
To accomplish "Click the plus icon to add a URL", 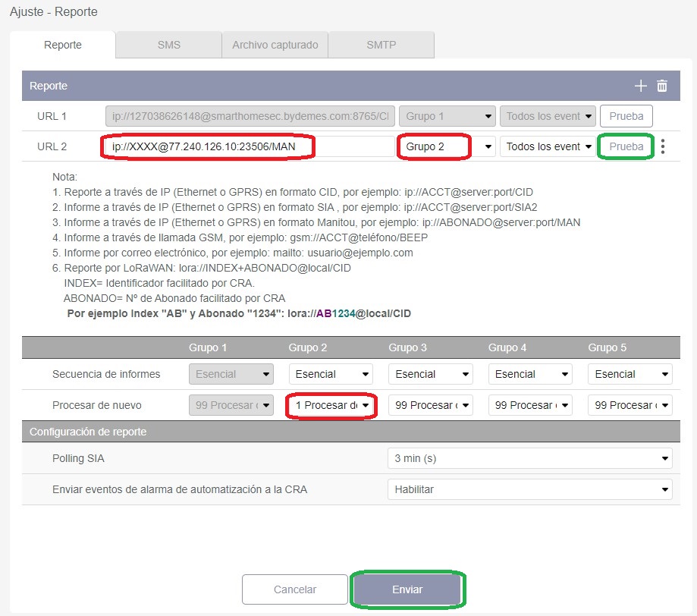I will click(x=641, y=86).
